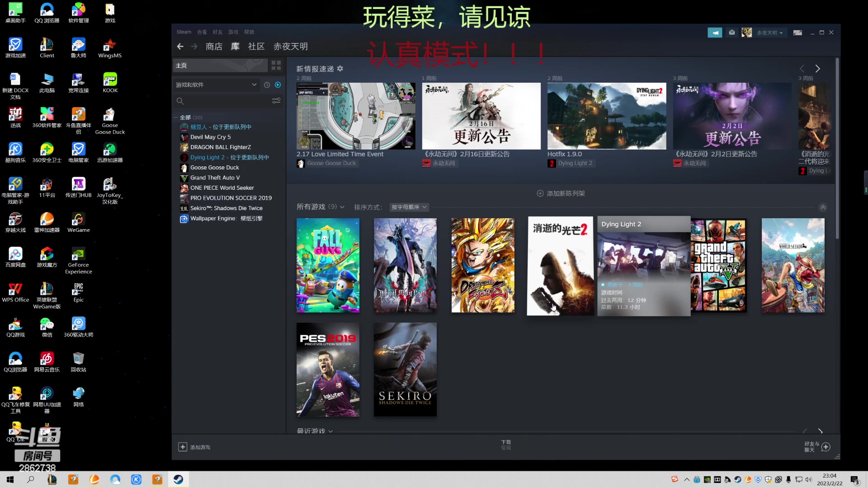Viewport: 868px width, 488px height.
Task: Show next news items arrow
Action: point(817,69)
